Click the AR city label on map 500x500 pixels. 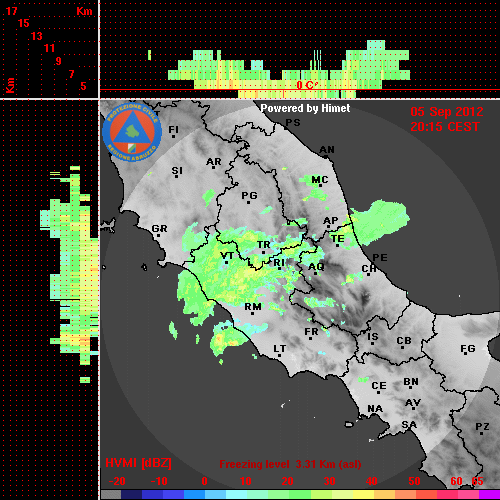pos(214,162)
